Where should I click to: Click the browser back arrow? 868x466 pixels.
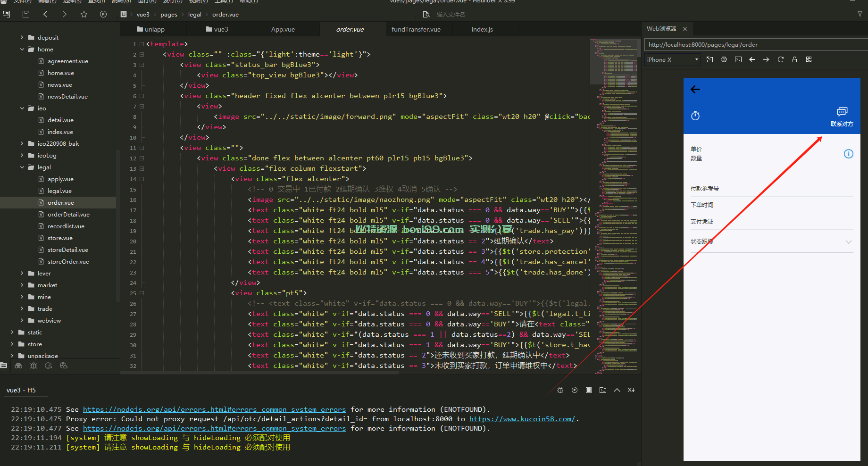click(x=752, y=59)
